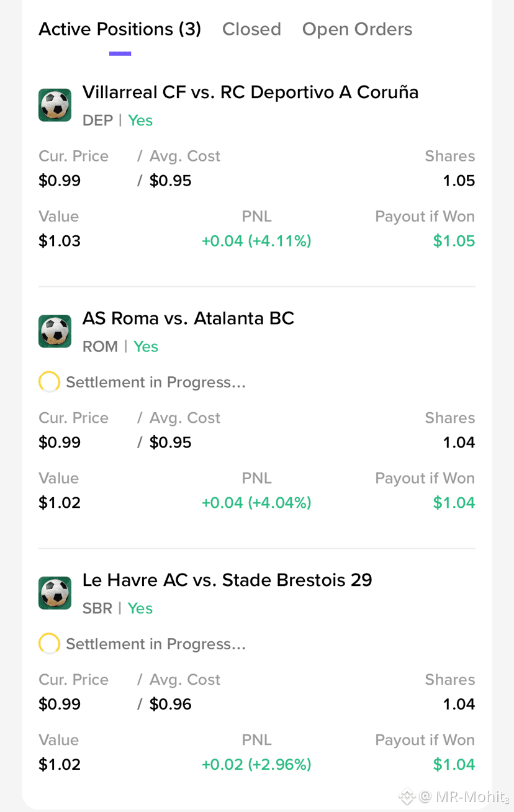Switch to the Closed tab

[x=251, y=29]
